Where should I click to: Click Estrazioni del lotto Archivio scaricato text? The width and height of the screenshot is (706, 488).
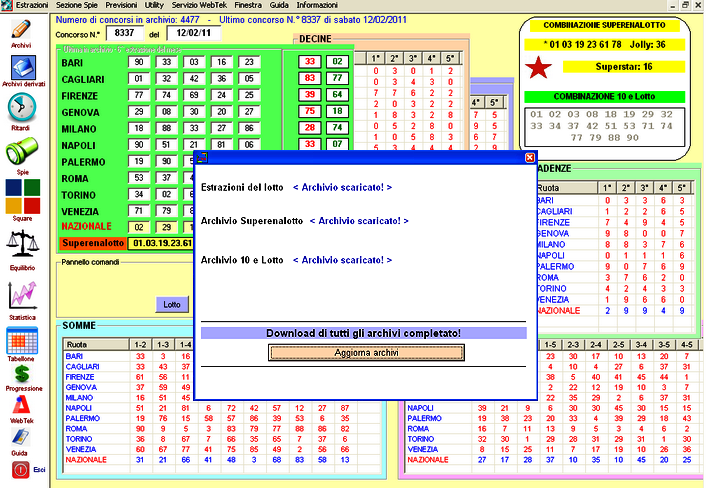[x=342, y=188]
